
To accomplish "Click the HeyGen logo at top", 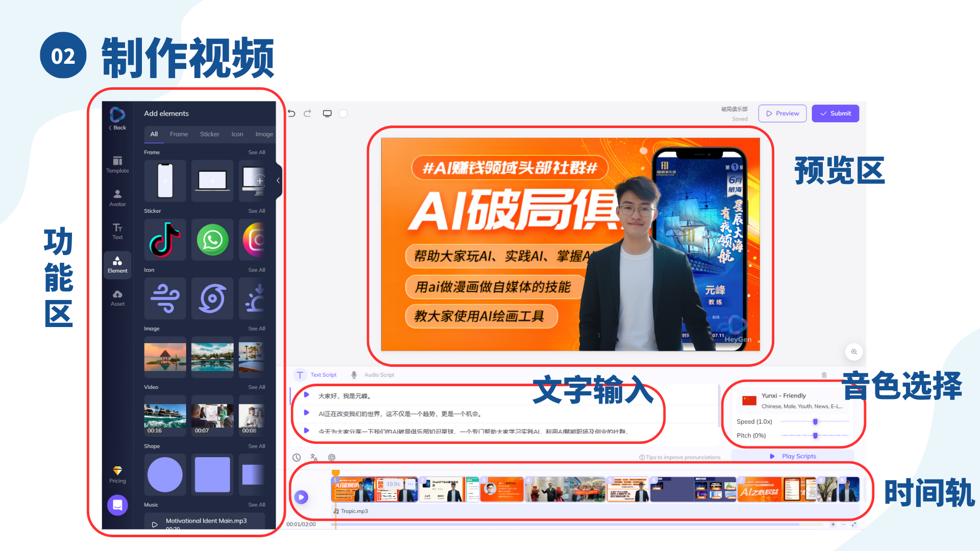I will 117,114.
